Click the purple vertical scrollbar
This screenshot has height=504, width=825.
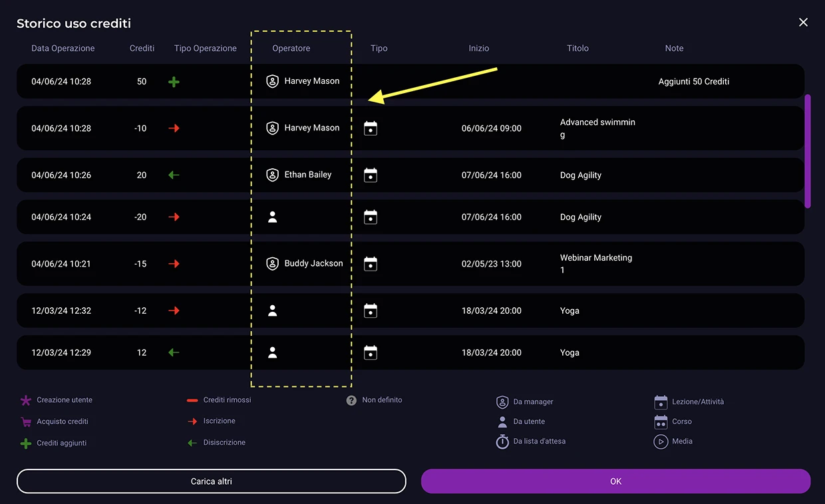808,151
